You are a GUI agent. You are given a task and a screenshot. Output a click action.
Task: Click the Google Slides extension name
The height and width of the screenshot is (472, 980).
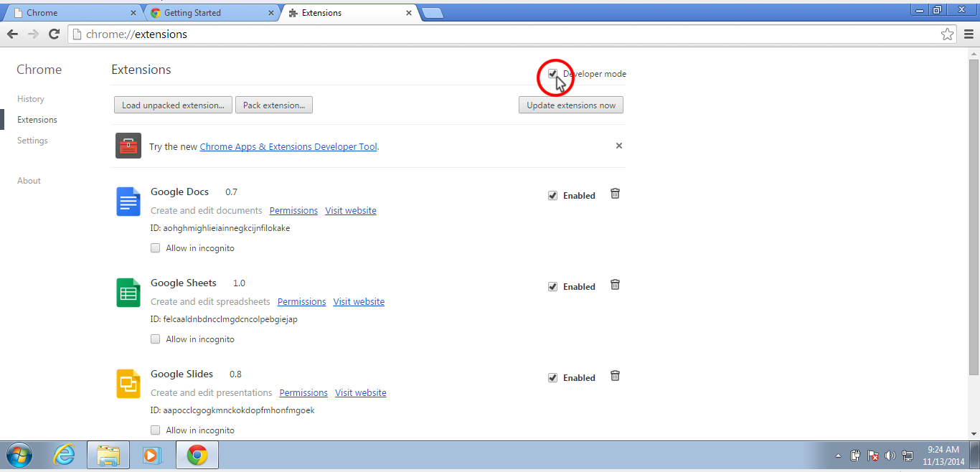click(182, 374)
